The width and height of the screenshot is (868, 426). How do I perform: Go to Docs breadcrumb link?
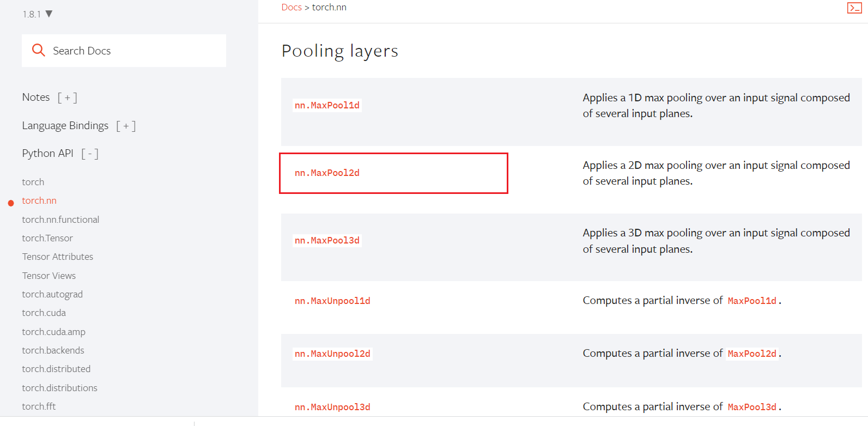pyautogui.click(x=292, y=7)
